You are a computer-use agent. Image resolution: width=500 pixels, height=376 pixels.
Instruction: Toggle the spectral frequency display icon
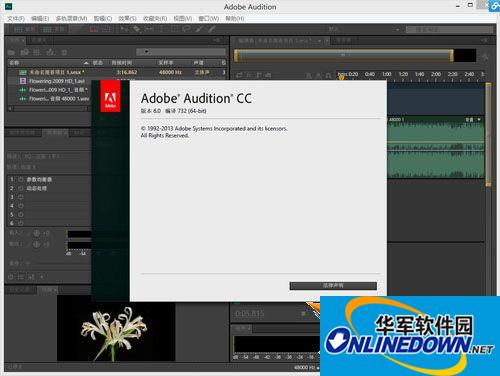click(x=94, y=29)
